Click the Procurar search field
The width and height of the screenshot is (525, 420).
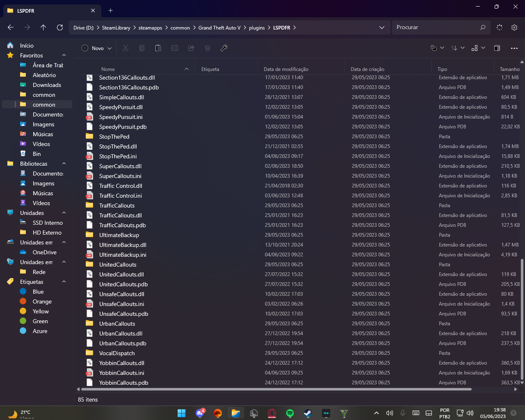coord(441,27)
